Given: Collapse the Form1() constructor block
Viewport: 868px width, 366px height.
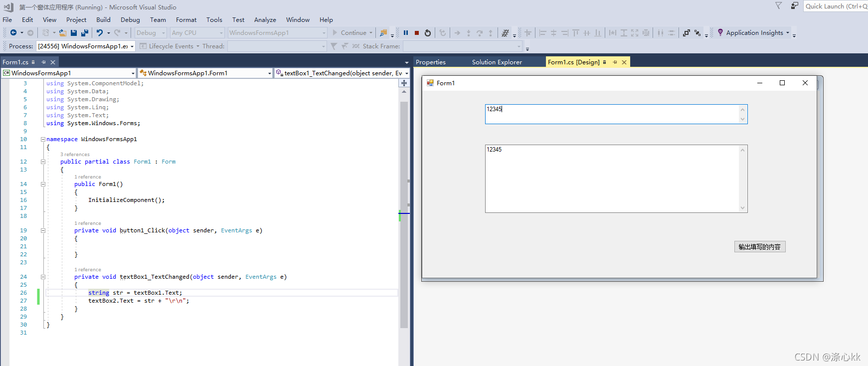Looking at the screenshot, I should coord(43,184).
